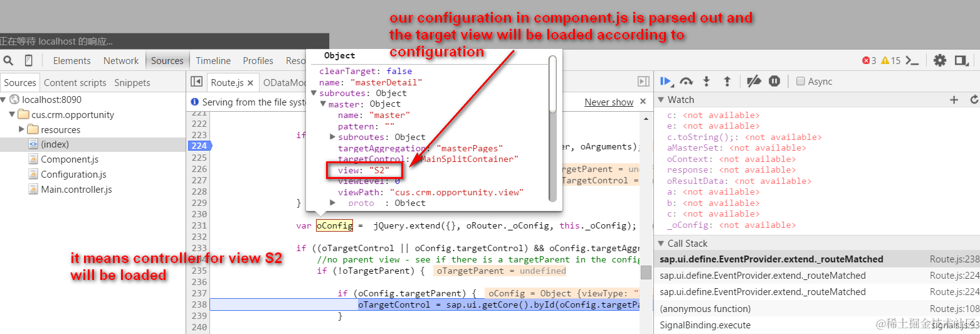
Task: Click the cus.crm.opportunity folder icon
Action: click(x=24, y=114)
